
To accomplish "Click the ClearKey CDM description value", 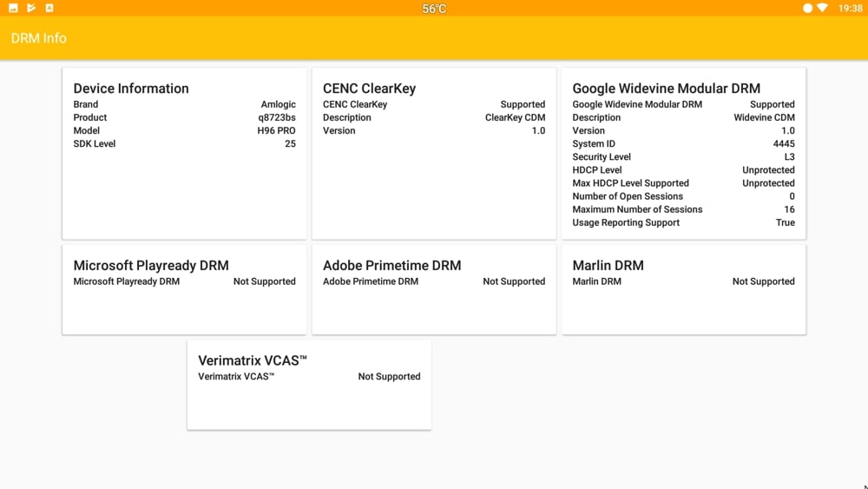I will 515,118.
